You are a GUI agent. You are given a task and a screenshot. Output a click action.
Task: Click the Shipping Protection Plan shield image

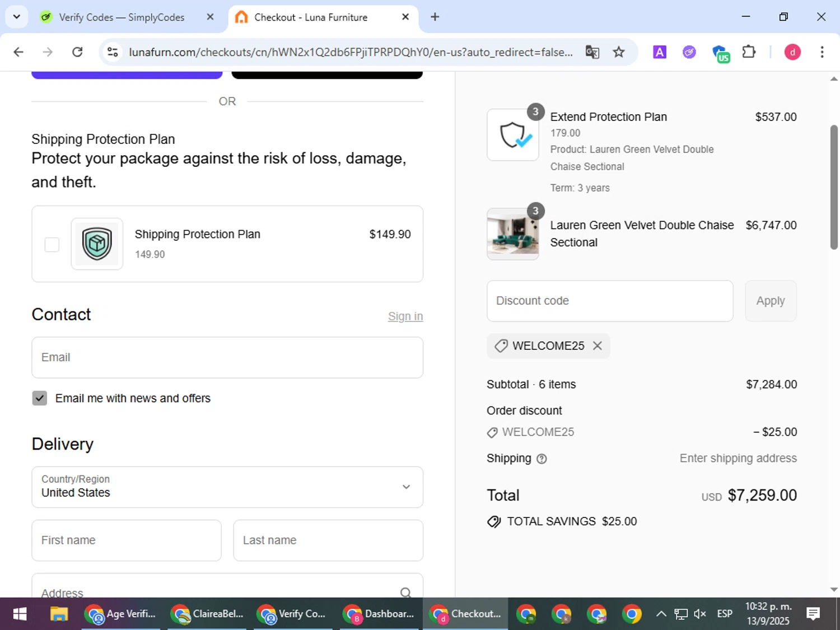tap(97, 244)
